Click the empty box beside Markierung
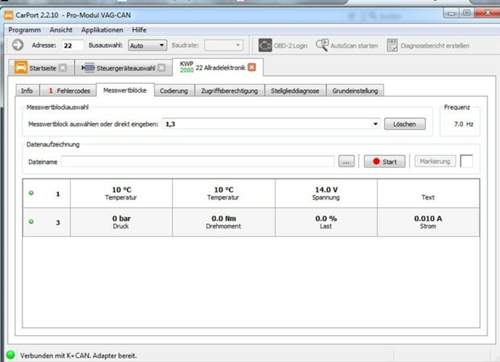This screenshot has width=500, height=362. point(466,161)
